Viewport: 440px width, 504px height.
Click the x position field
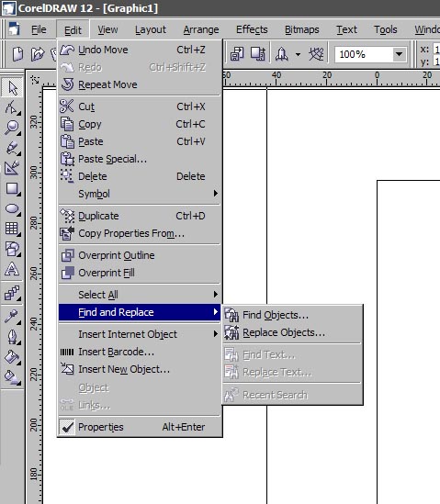coord(436,50)
